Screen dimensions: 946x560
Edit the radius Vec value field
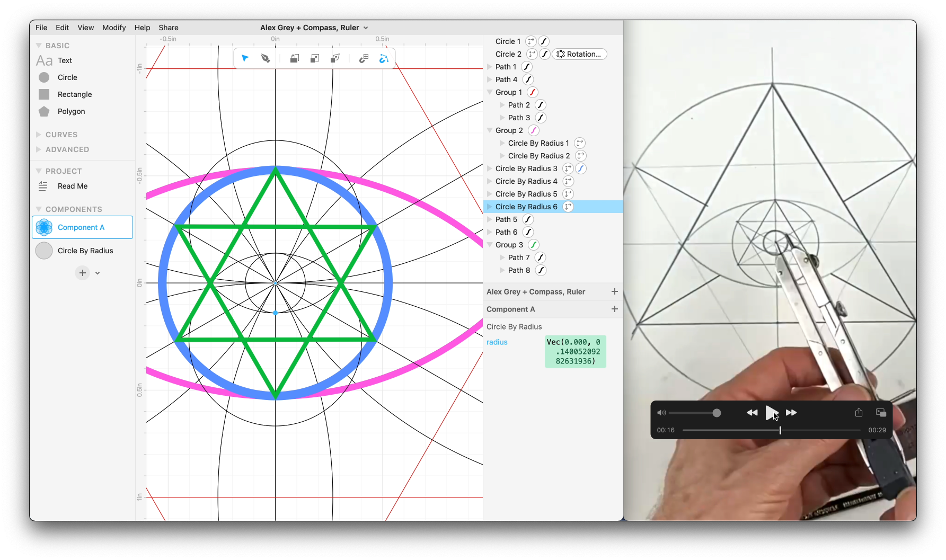(x=575, y=351)
